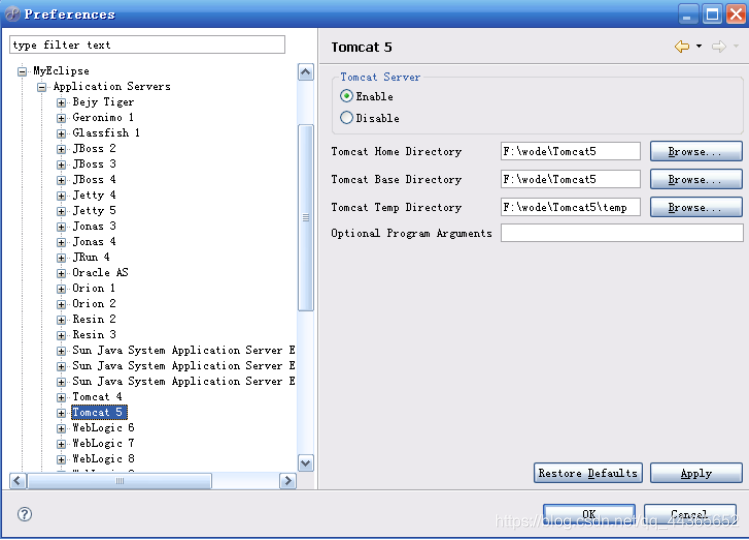Expand the Tomcat 5 node
This screenshot has width=749, height=540.
click(x=61, y=413)
